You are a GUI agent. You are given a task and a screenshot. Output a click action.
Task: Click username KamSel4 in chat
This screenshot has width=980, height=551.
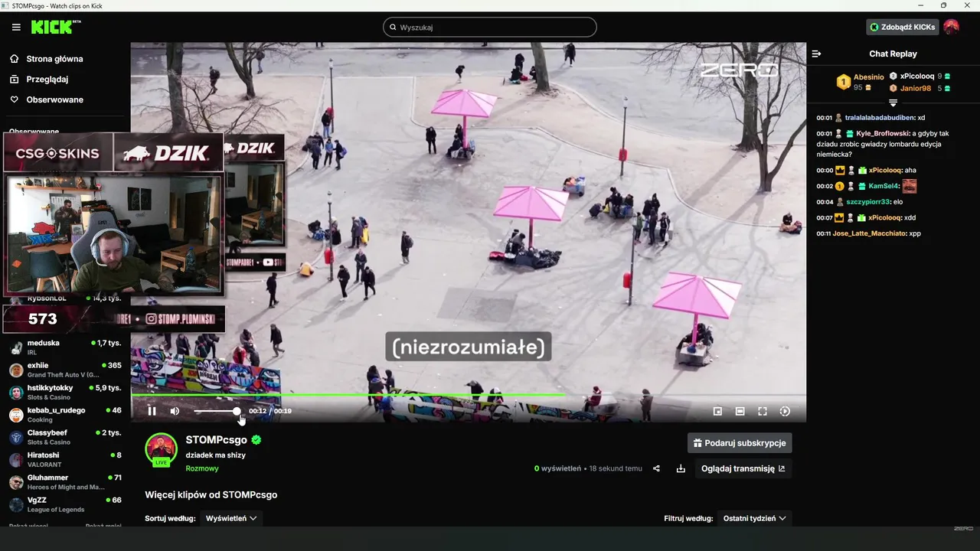pyautogui.click(x=884, y=186)
